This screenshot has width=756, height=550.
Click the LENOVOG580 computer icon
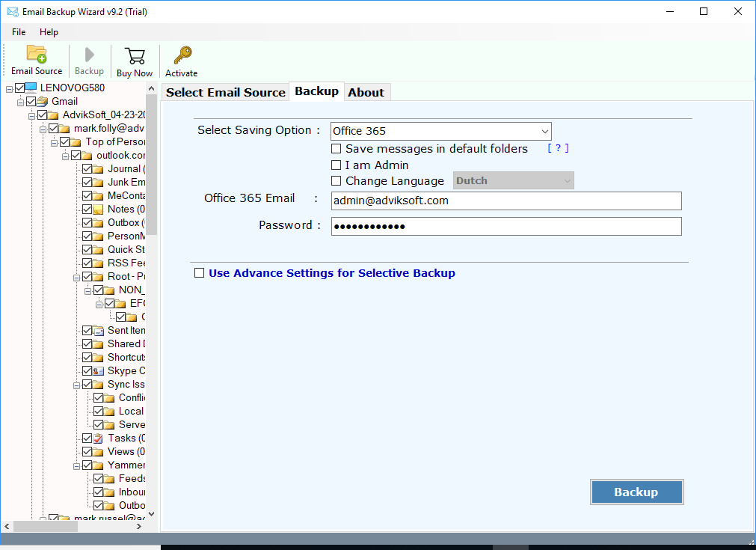pyautogui.click(x=31, y=88)
